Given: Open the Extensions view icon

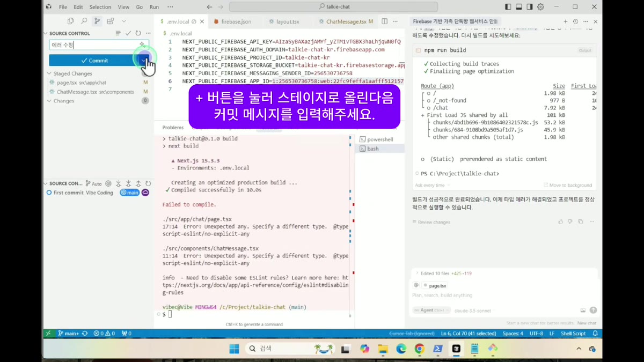Looking at the screenshot, I should click(x=111, y=21).
